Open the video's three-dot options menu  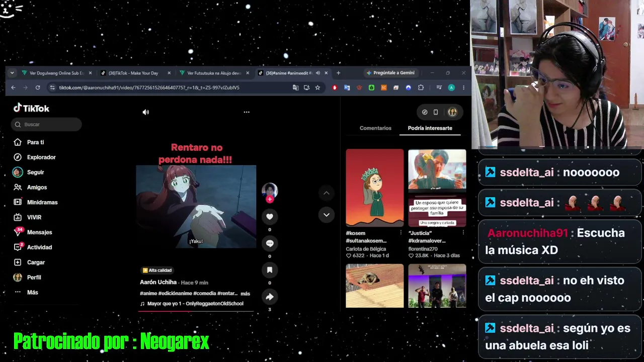247,112
